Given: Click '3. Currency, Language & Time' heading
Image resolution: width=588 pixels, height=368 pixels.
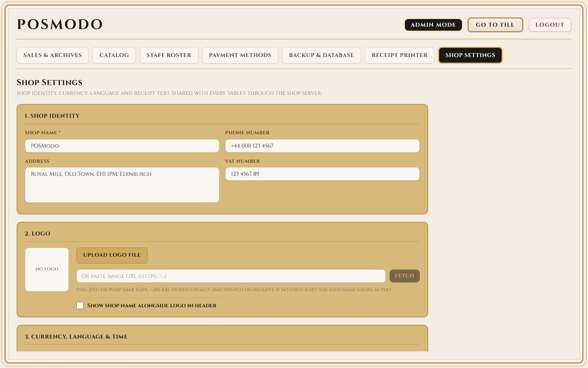Looking at the screenshot, I should [76, 337].
